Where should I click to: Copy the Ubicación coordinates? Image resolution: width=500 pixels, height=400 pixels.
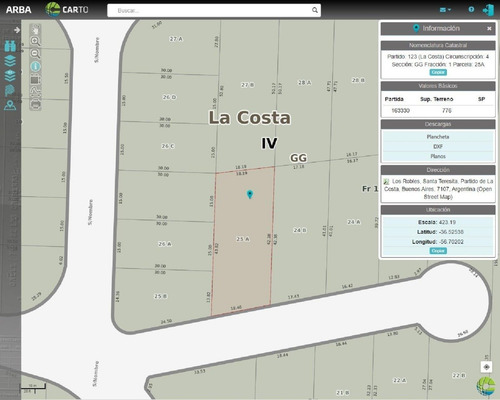(438, 251)
